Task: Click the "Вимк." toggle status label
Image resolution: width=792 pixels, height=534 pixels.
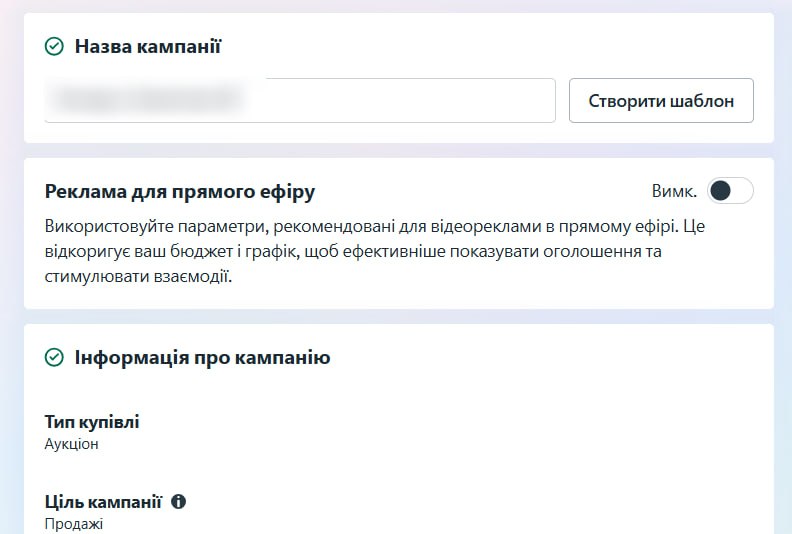Action: [x=674, y=191]
